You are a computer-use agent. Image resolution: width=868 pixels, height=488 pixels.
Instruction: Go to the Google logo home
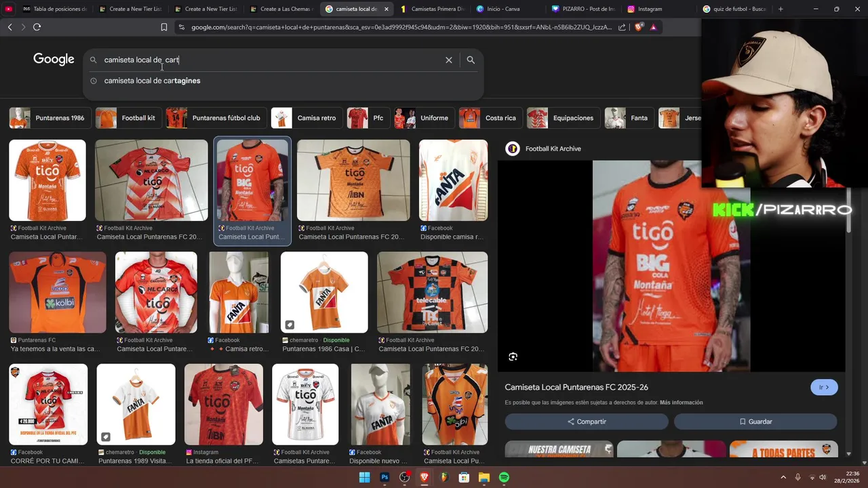point(54,60)
